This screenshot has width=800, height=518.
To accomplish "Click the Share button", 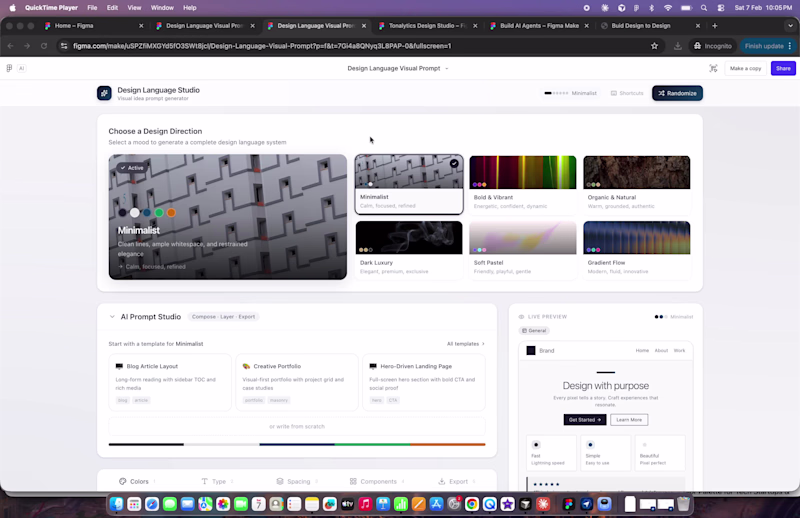I will pos(783,68).
